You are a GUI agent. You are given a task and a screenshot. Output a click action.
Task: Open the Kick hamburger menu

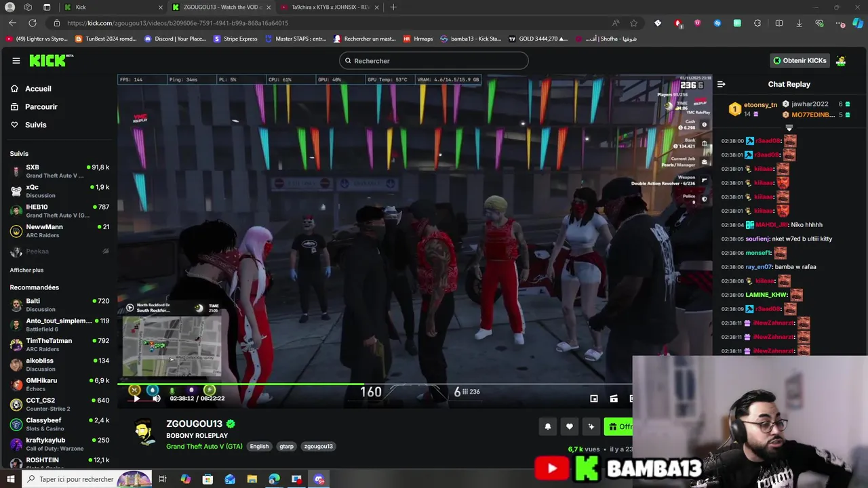pos(16,60)
